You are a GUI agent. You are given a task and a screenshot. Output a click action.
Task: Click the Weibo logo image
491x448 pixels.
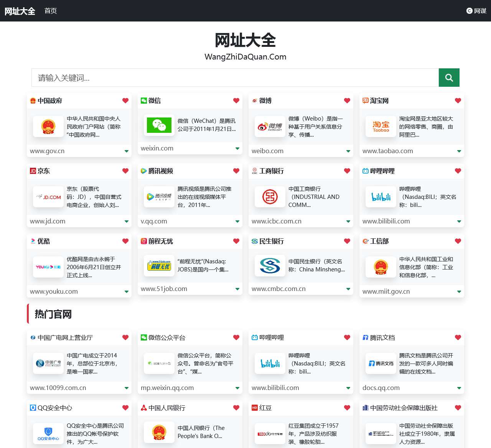270,127
